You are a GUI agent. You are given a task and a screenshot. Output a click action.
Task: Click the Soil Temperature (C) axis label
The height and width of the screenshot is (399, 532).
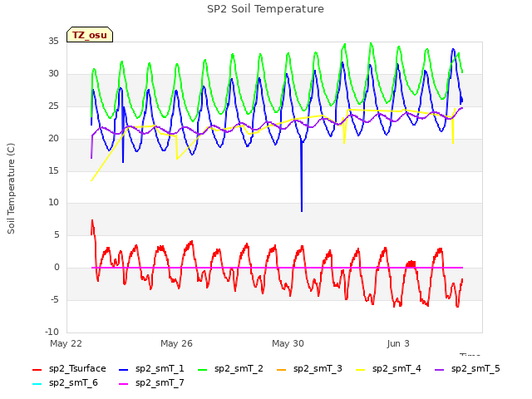pyautogui.click(x=11, y=189)
